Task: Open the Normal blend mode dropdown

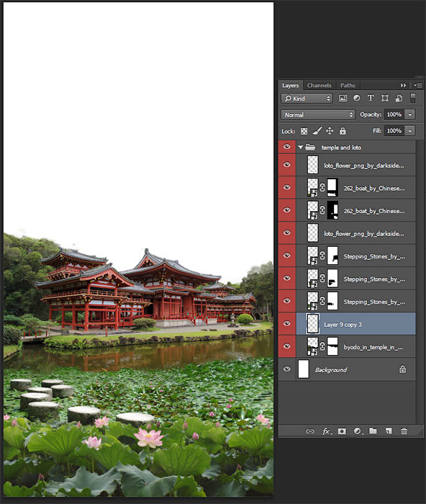Action: [318, 114]
